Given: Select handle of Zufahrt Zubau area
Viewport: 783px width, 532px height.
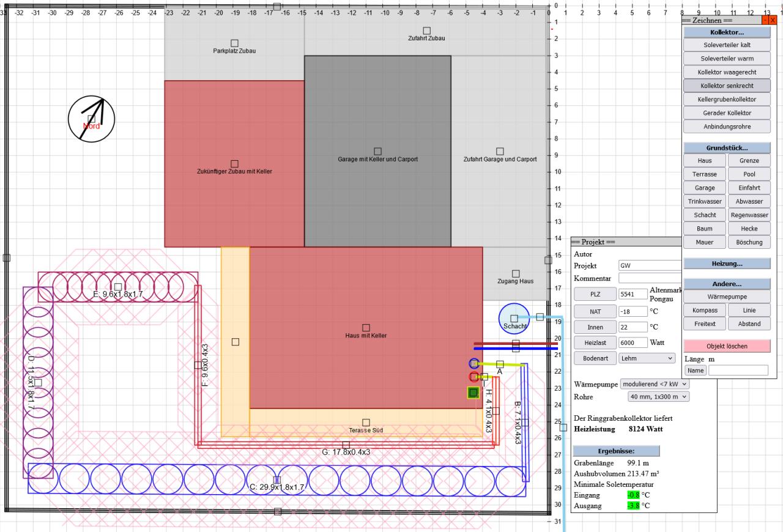Looking at the screenshot, I should (x=427, y=31).
